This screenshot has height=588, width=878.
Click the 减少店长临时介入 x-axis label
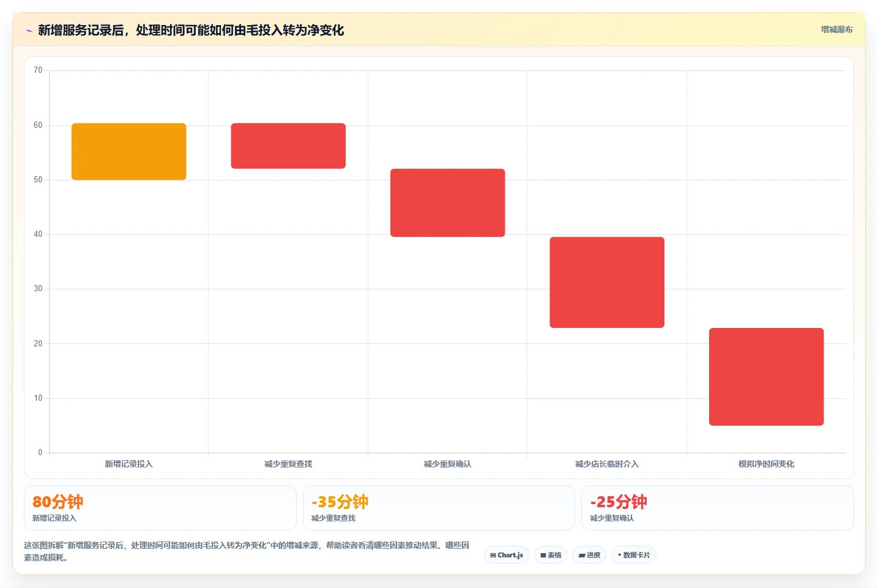pos(607,464)
